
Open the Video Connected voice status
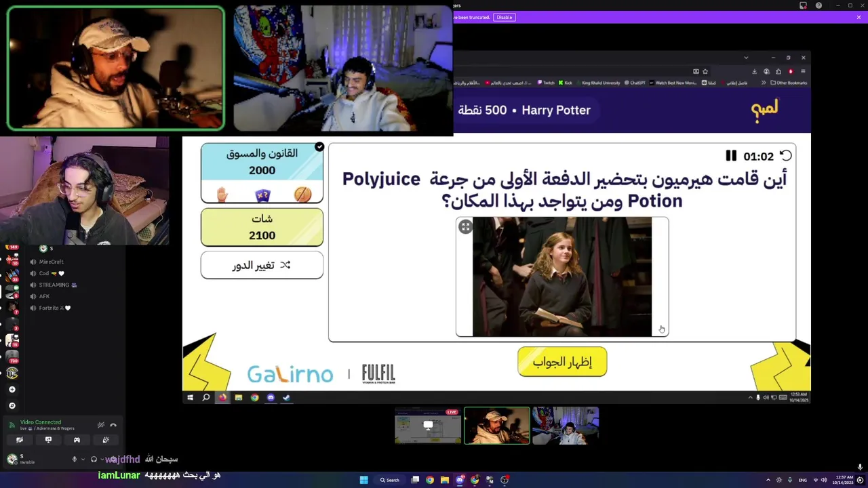point(41,422)
